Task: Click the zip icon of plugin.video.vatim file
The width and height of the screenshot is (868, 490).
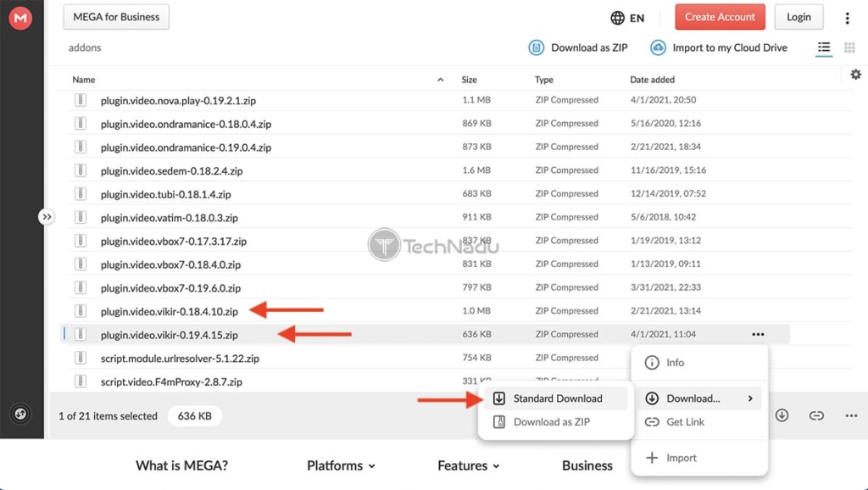Action: (81, 217)
